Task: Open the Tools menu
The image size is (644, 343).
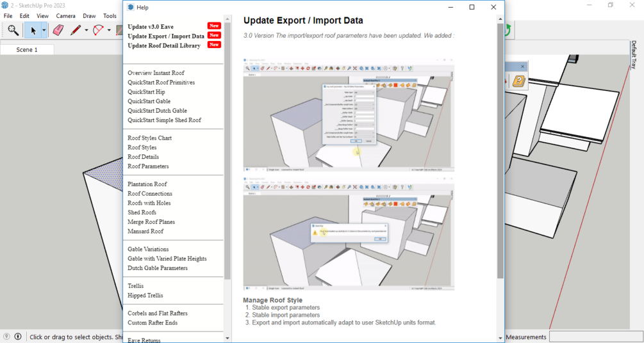Action: tap(110, 16)
